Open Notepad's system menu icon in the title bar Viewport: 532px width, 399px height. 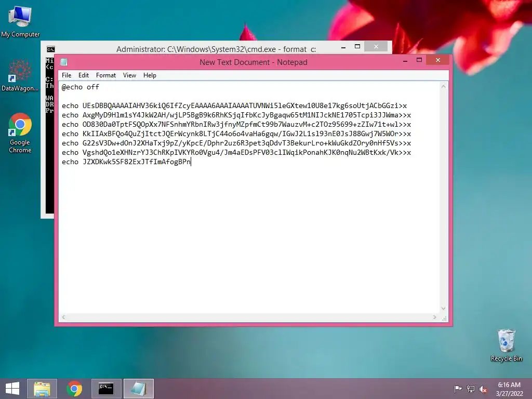64,62
